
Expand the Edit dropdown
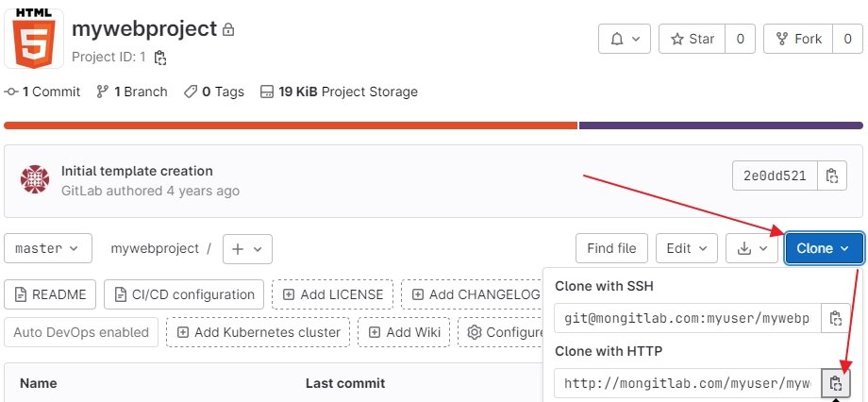tap(687, 248)
